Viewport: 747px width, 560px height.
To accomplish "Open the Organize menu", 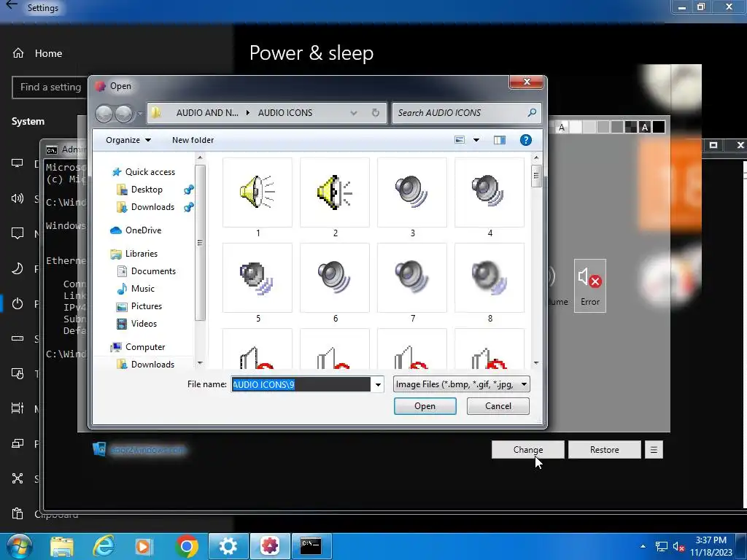I will coord(128,140).
